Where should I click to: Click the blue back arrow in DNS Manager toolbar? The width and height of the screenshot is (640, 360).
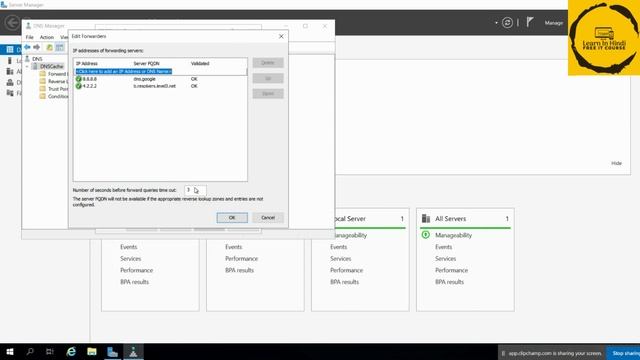[27, 47]
